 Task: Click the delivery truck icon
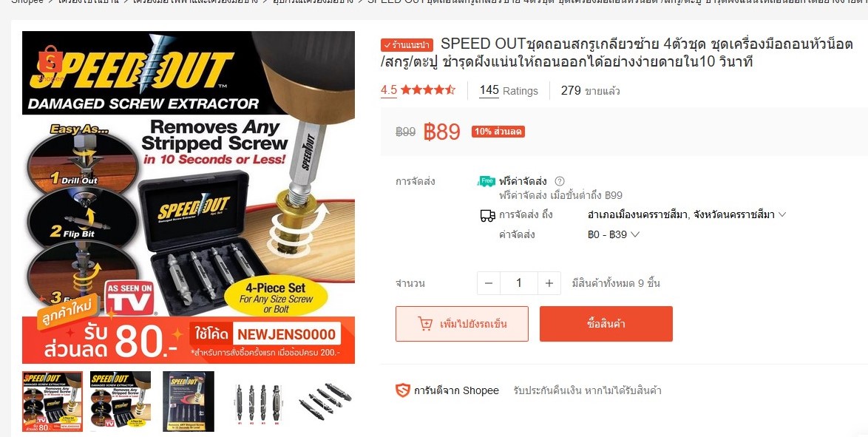[488, 215]
